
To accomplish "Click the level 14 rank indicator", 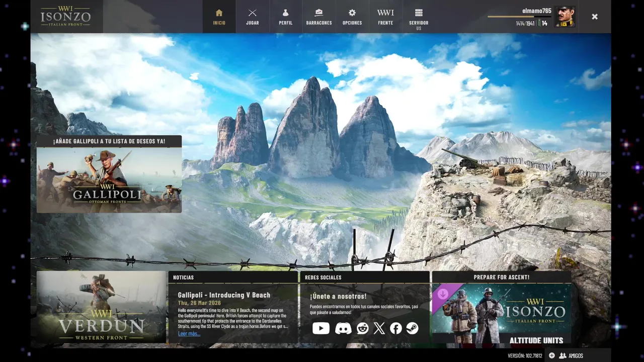I will [542, 23].
